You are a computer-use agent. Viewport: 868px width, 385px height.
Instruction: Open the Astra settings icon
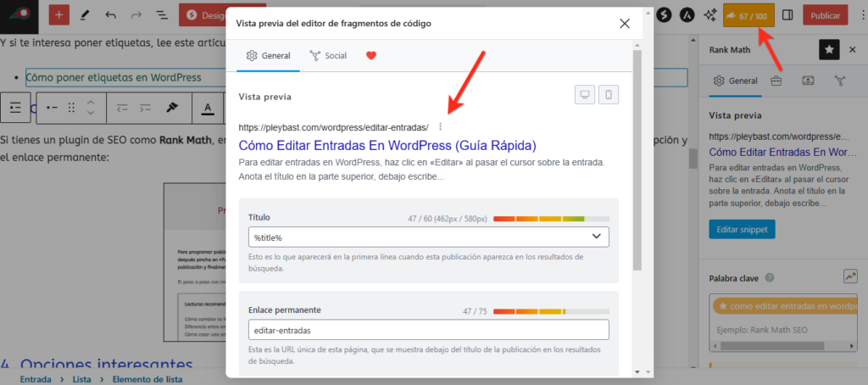pyautogui.click(x=687, y=15)
